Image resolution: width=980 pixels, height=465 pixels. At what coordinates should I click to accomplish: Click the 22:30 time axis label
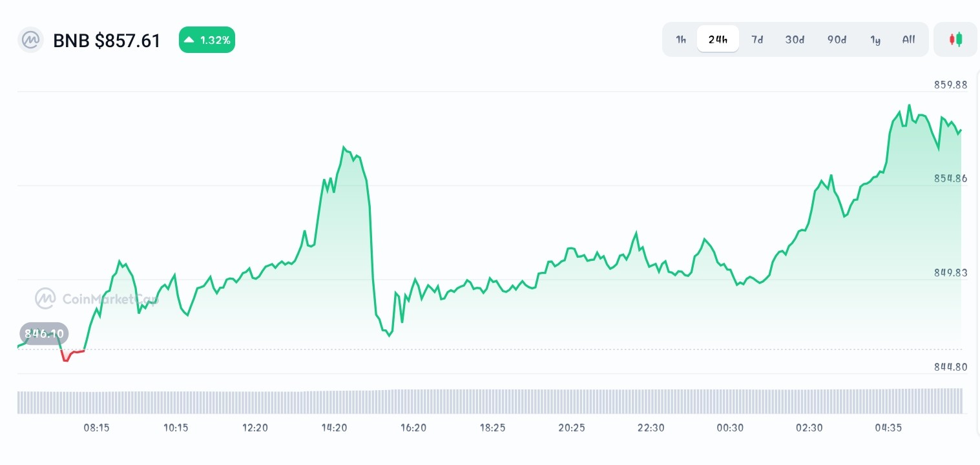pyautogui.click(x=651, y=428)
